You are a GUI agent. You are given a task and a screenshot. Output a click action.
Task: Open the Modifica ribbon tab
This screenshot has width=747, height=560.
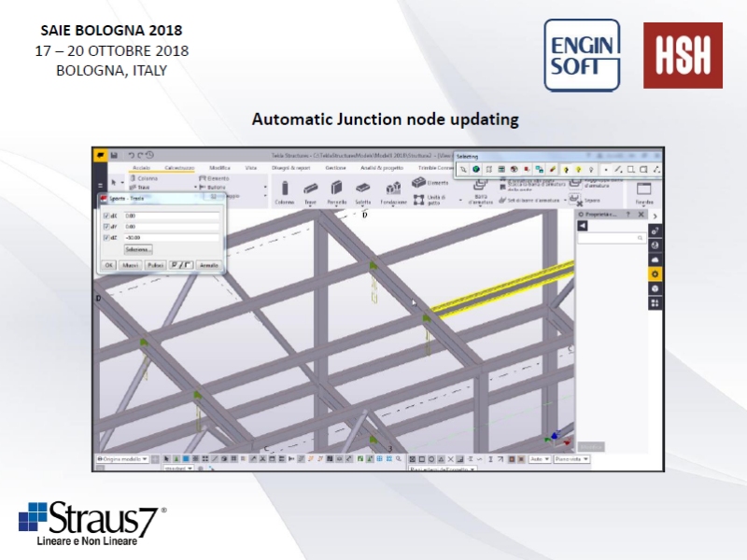click(219, 167)
